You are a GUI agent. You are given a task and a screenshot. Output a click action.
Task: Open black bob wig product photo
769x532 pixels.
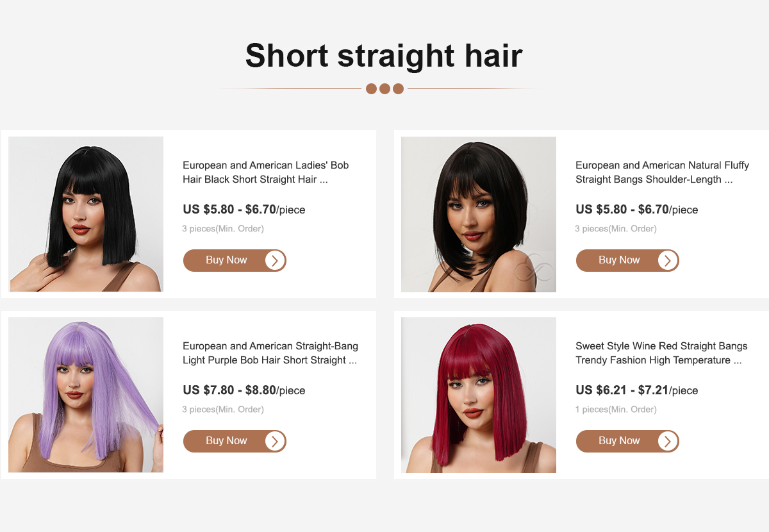86,214
